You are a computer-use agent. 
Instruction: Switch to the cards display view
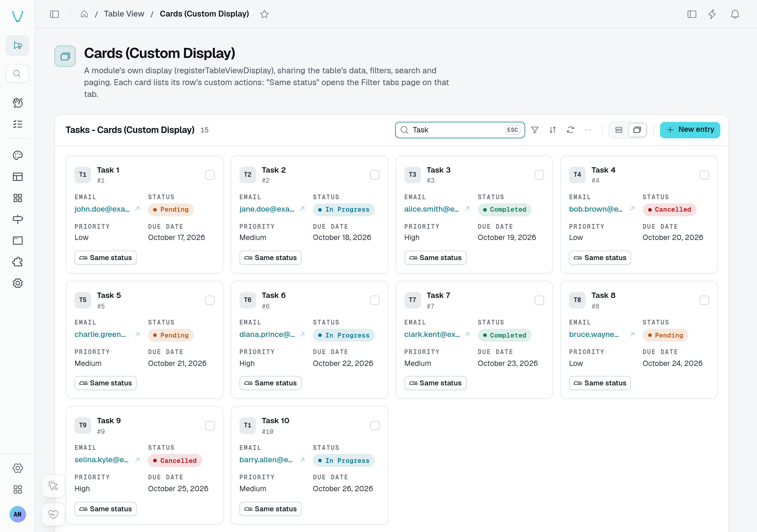(x=637, y=130)
